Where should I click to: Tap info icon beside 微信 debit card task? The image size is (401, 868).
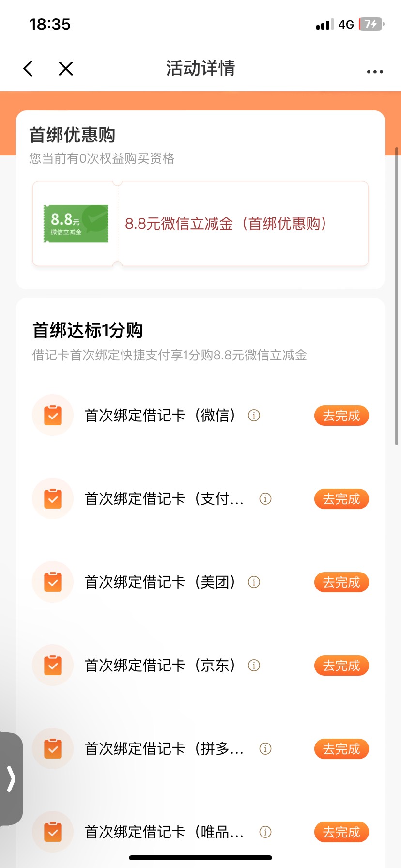254,416
